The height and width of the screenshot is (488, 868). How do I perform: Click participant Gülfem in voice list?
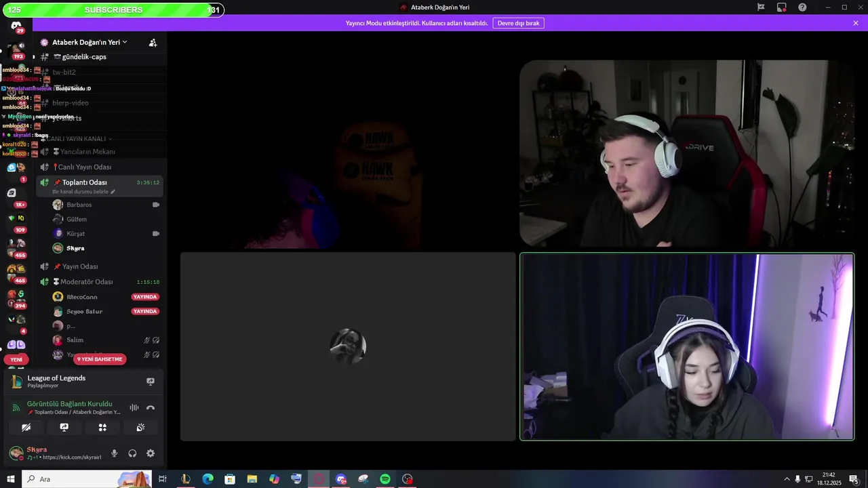77,220
